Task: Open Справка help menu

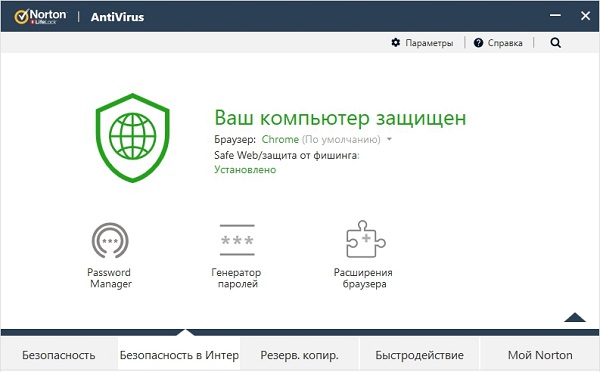Action: (498, 43)
